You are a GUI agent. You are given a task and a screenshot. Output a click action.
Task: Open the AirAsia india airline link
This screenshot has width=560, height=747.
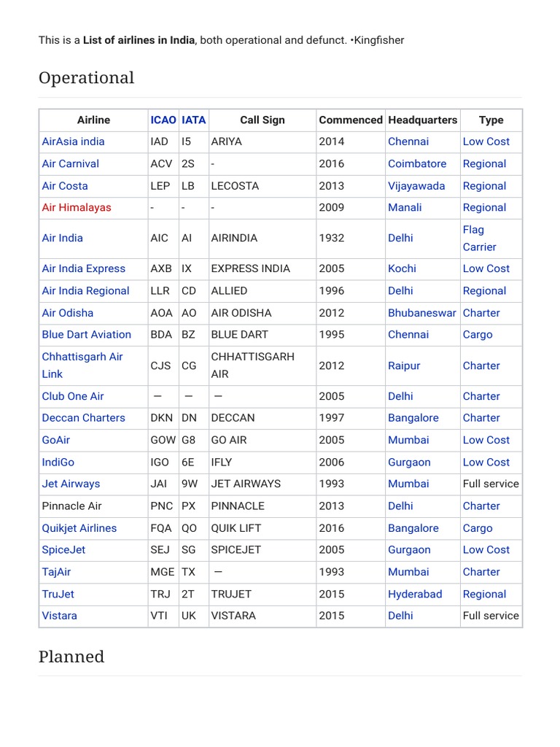tap(73, 142)
